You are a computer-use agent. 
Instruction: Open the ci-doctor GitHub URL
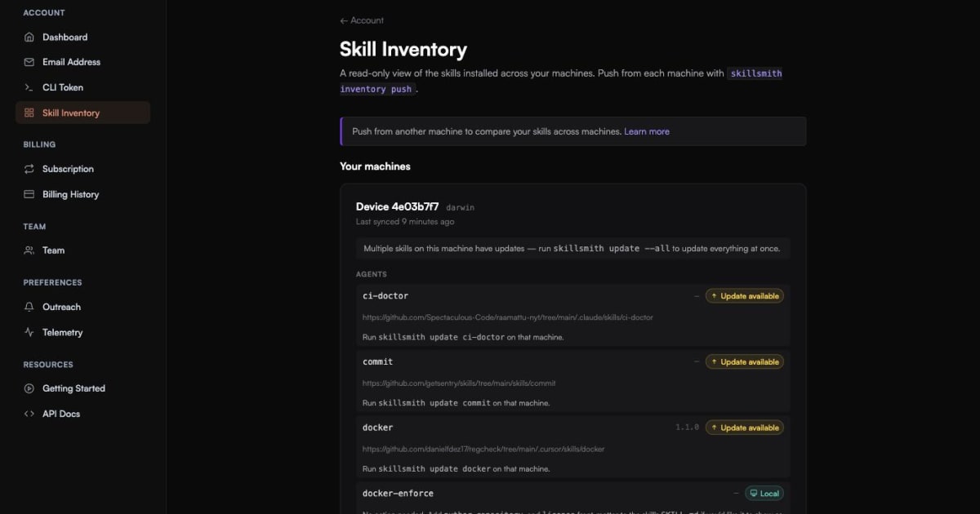[x=508, y=317]
